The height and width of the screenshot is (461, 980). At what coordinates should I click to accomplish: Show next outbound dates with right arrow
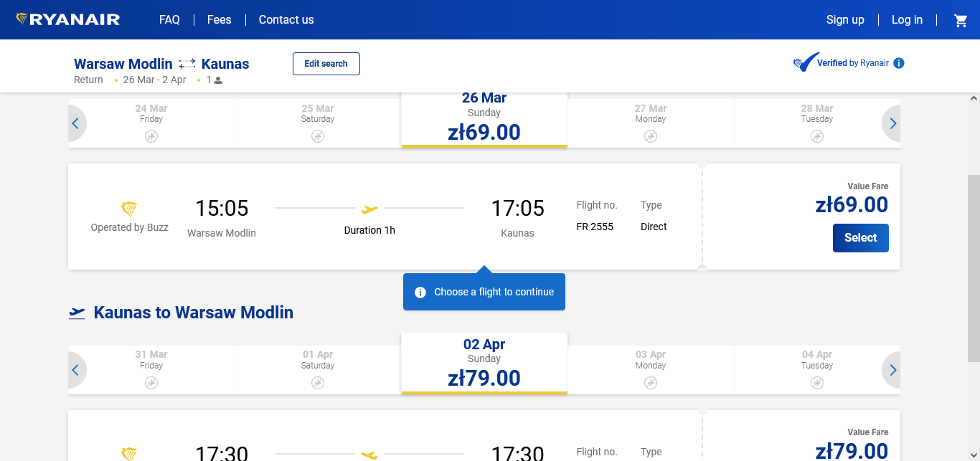(892, 123)
